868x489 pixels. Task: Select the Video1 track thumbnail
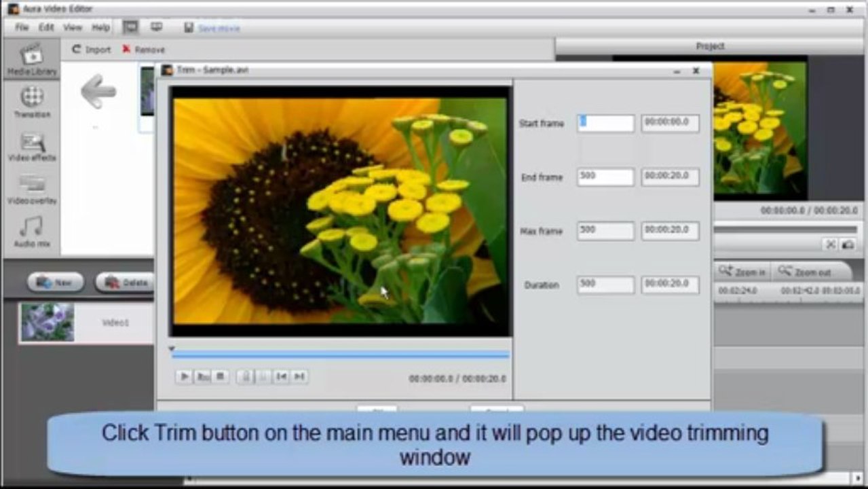pos(48,322)
